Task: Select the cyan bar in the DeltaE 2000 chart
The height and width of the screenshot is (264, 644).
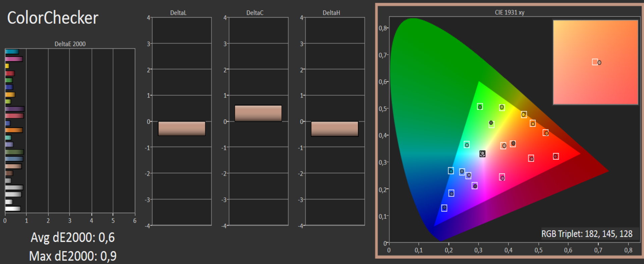Action: [x=12, y=52]
